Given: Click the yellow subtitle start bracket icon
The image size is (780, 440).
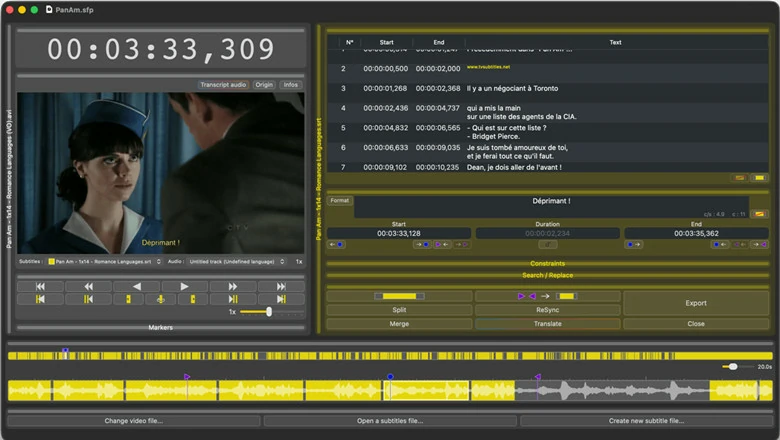Looking at the screenshot, I should [128, 299].
